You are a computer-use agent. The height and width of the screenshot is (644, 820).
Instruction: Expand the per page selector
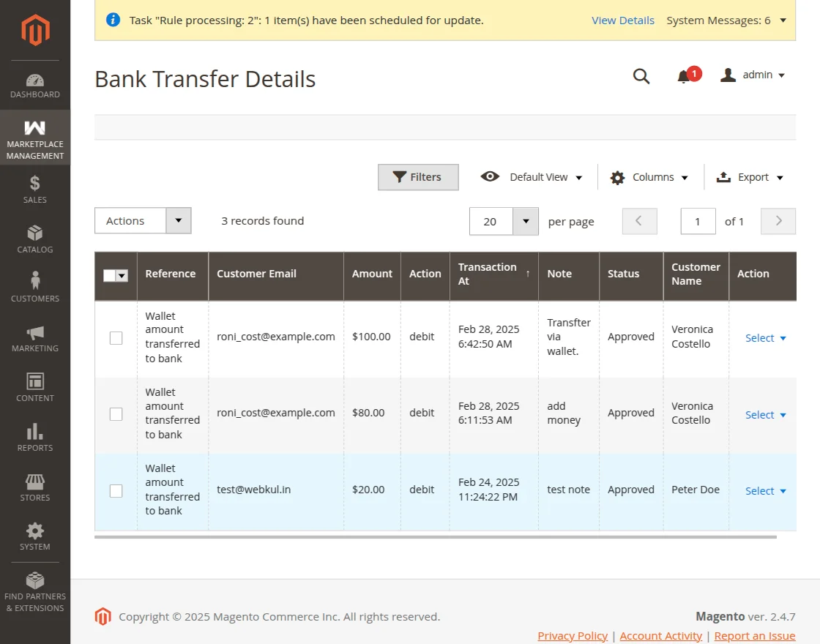[x=525, y=220]
